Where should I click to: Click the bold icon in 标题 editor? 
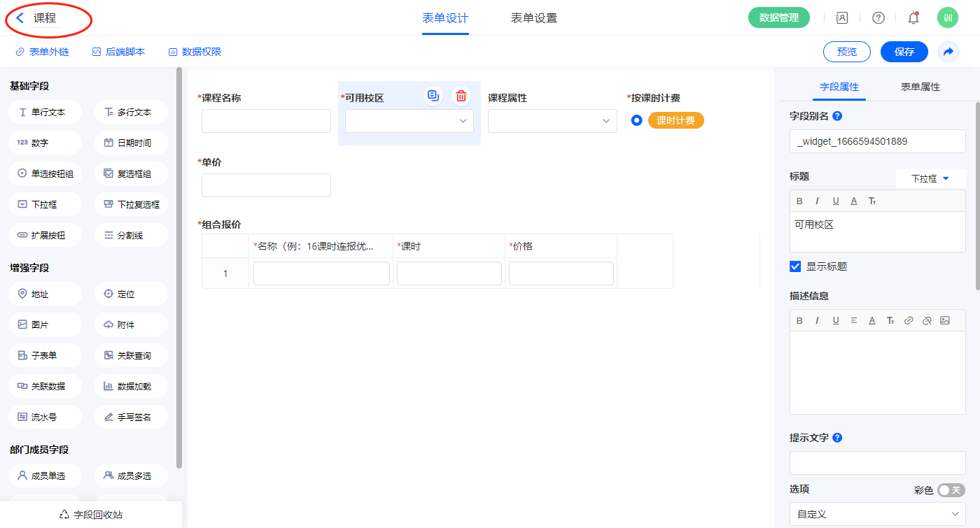(799, 201)
